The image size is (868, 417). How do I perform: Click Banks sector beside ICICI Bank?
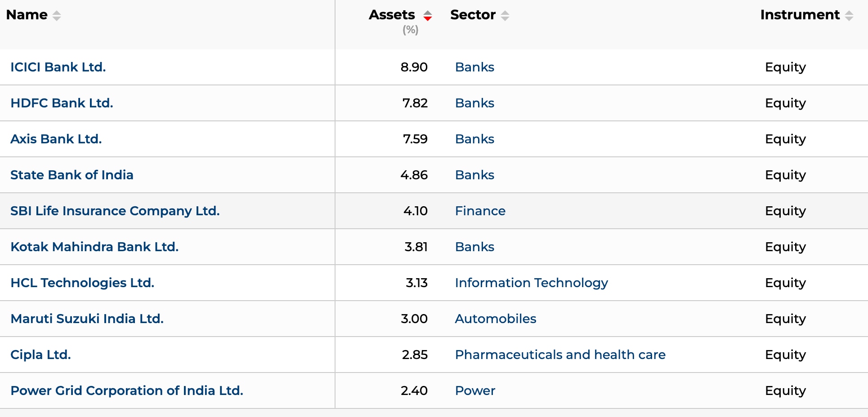[x=474, y=67]
